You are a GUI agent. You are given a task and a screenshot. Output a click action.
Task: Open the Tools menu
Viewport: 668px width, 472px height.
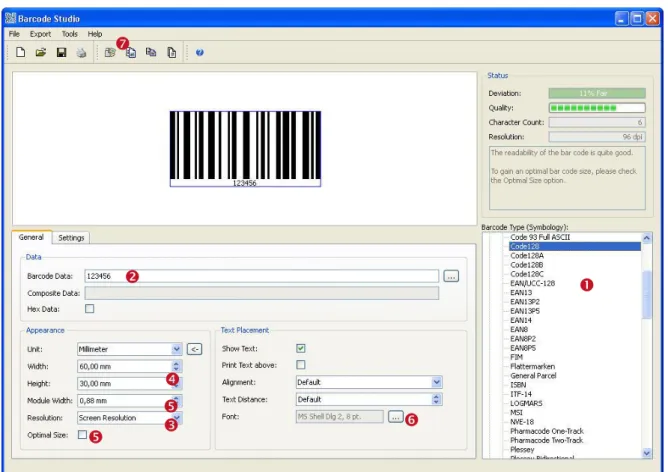(x=69, y=34)
